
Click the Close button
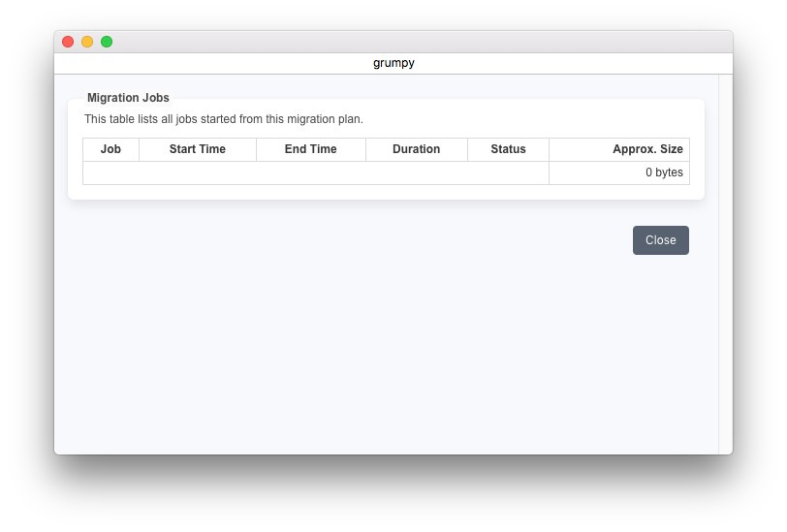pyautogui.click(x=660, y=240)
